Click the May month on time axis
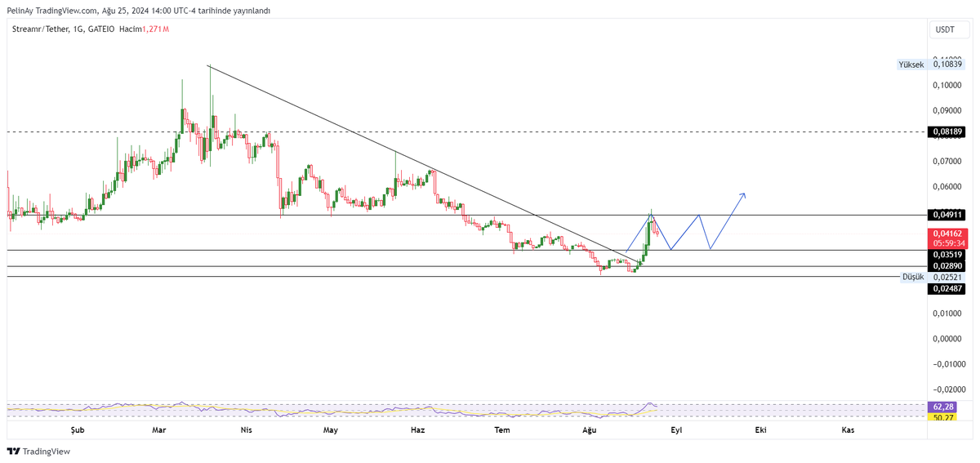 pyautogui.click(x=331, y=430)
